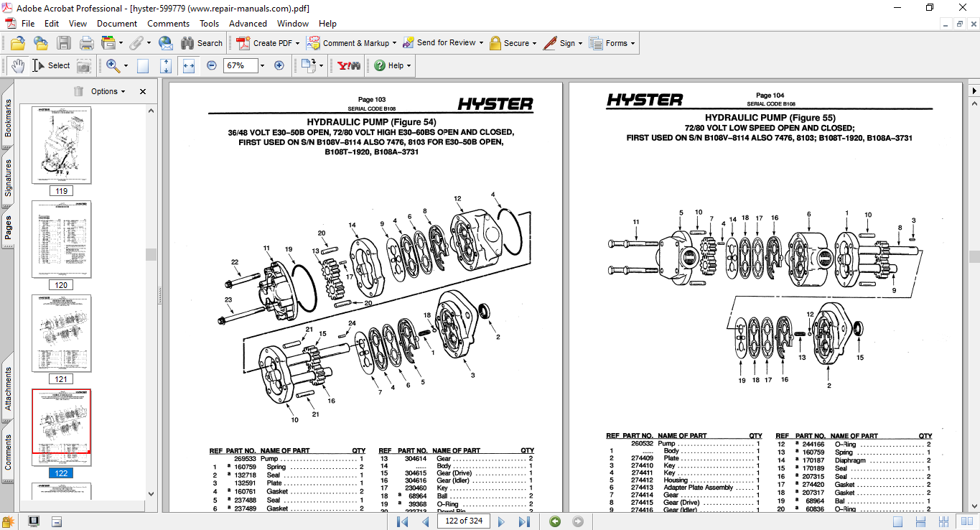Image resolution: width=980 pixels, height=530 pixels.
Task: Switch to Single Page view mode
Action: pyautogui.click(x=897, y=522)
